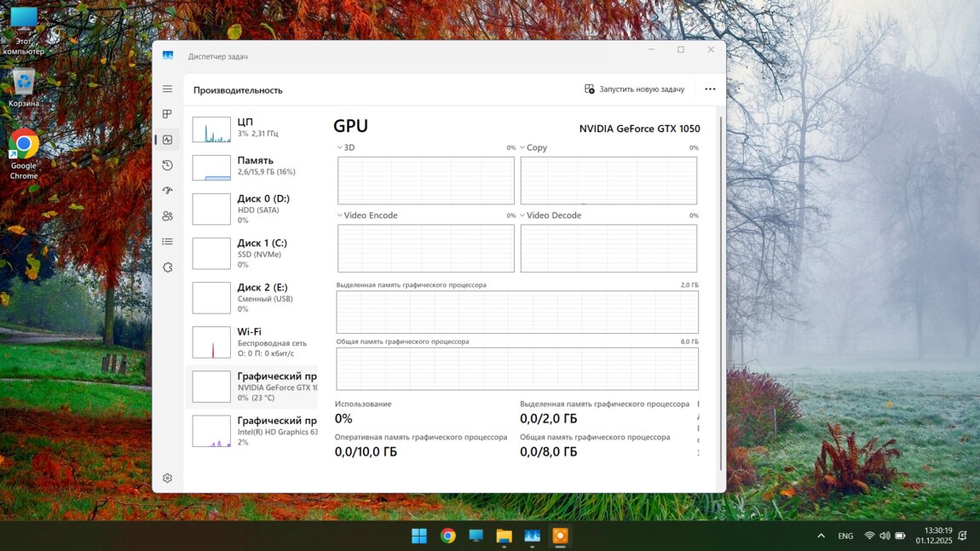Select ЦП in the performance list
Viewport: 980px width, 551px height.
tap(251, 129)
